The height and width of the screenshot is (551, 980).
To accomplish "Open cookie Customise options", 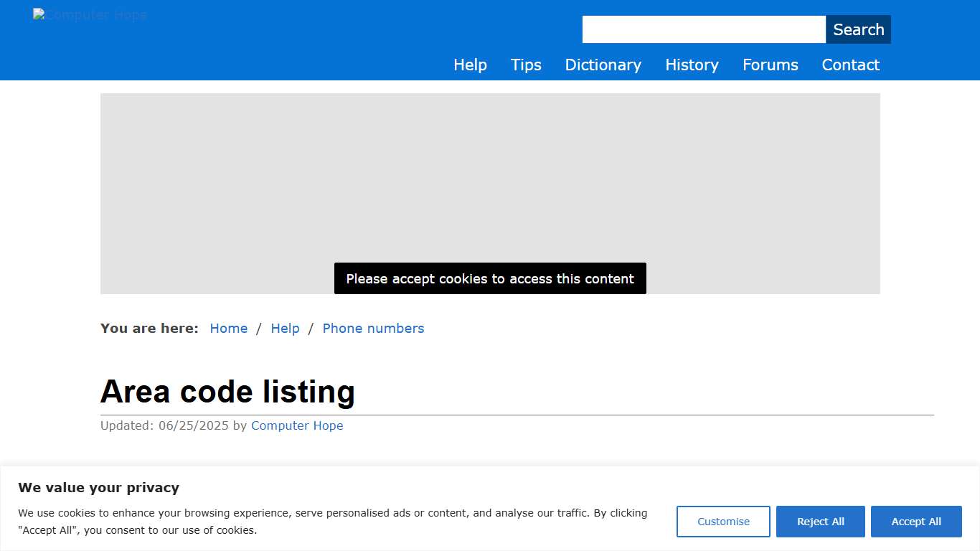I will point(723,522).
